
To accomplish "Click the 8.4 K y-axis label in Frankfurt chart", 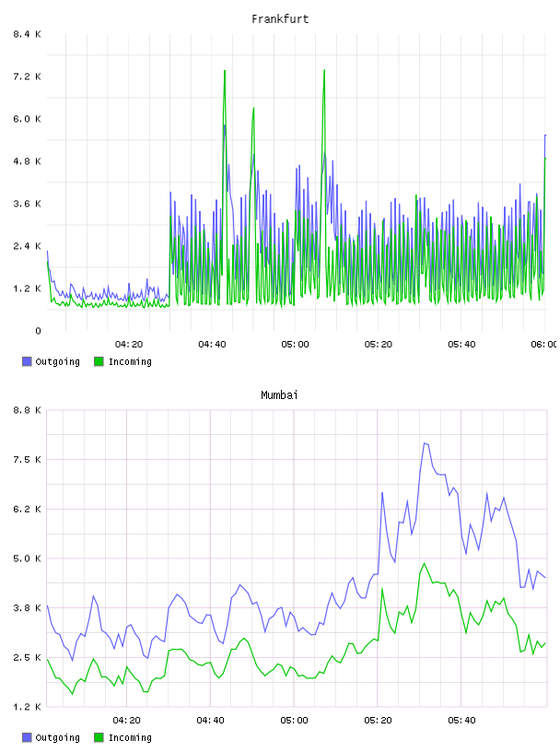I will pyautogui.click(x=28, y=34).
